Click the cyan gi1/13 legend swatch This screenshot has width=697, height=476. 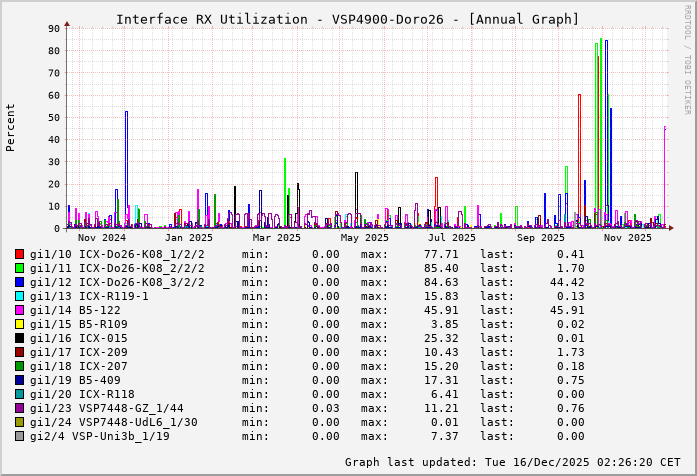coord(20,296)
